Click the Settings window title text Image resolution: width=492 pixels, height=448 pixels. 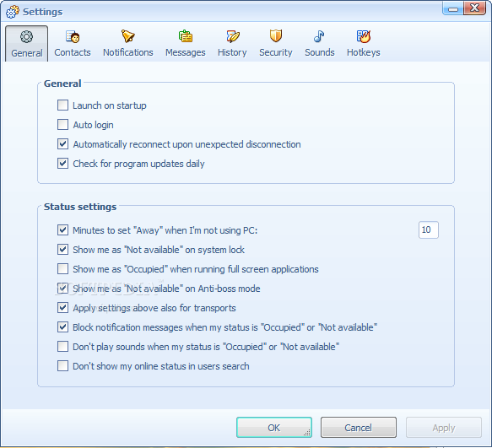pyautogui.click(x=43, y=12)
